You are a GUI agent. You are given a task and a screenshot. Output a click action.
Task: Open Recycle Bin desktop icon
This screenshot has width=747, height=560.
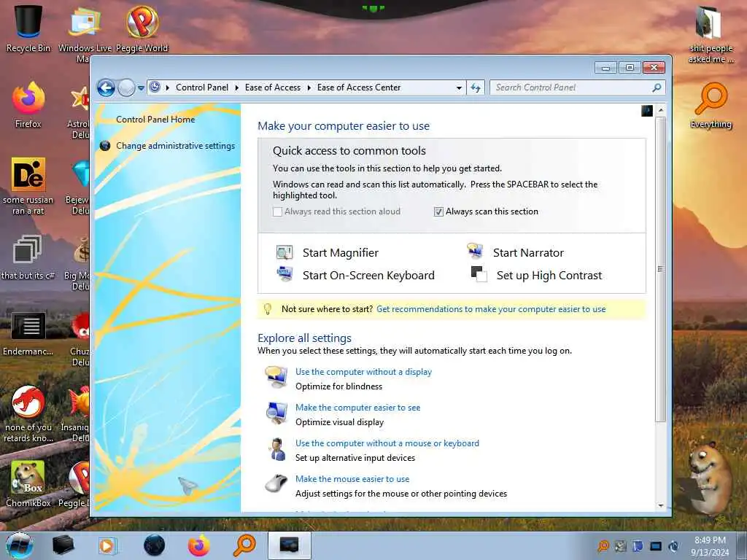tap(28, 28)
